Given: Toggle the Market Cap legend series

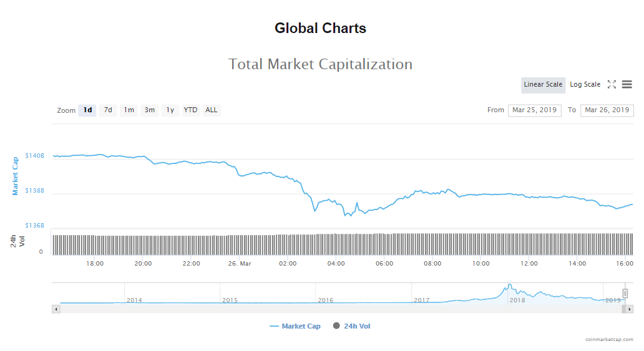Looking at the screenshot, I should [295, 326].
